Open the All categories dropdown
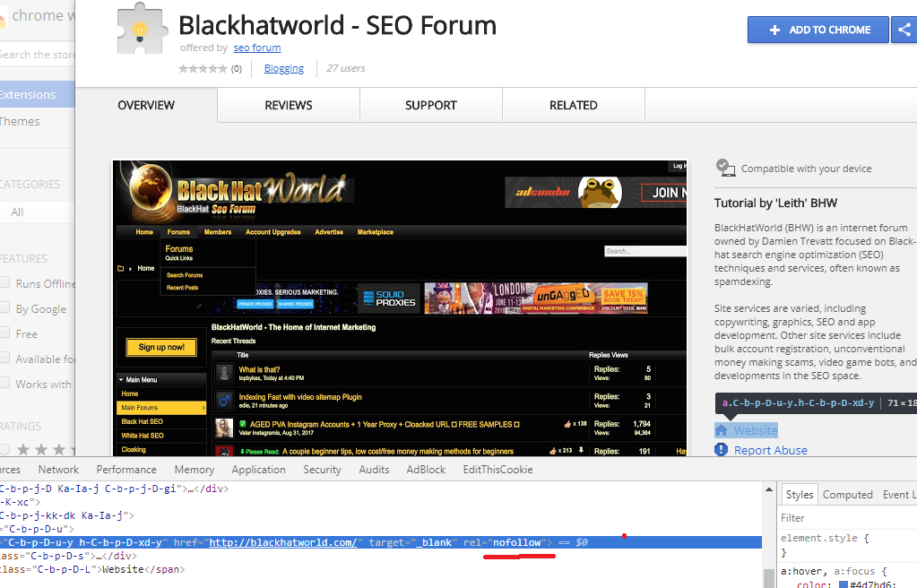Viewport: 917px width, 588px height. 38,212
